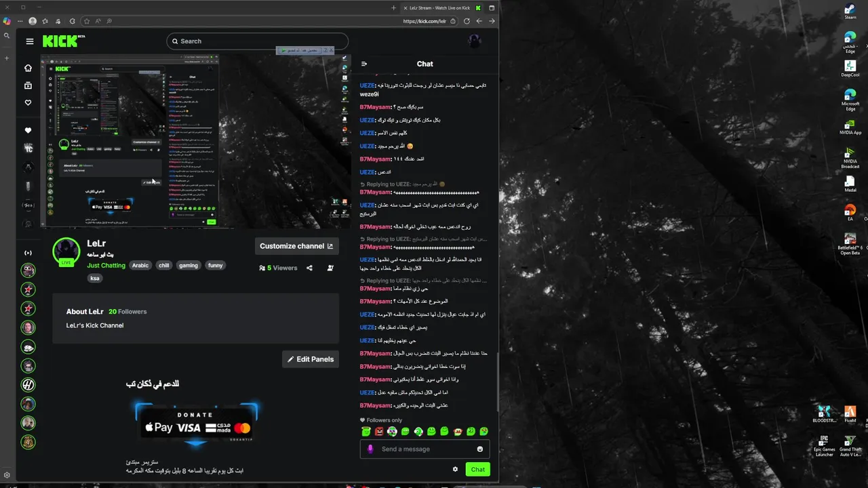Click the LeLr channel avatar
Viewport: 868px width, 488px height.
pyautogui.click(x=66, y=251)
